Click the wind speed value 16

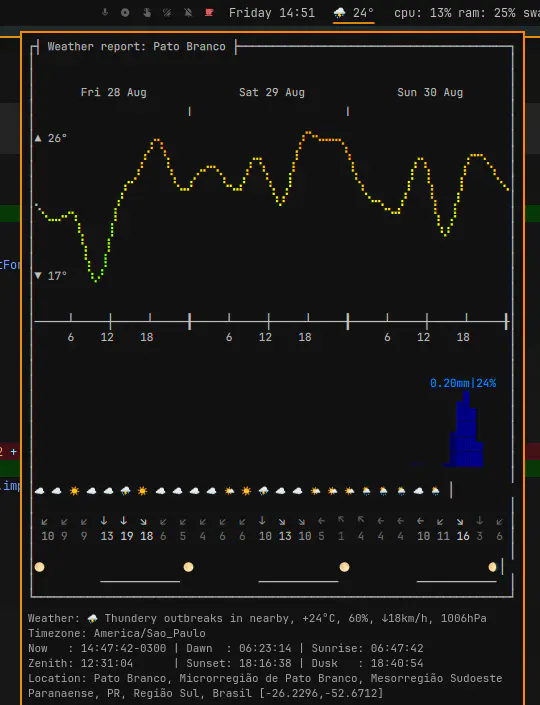coord(463,536)
